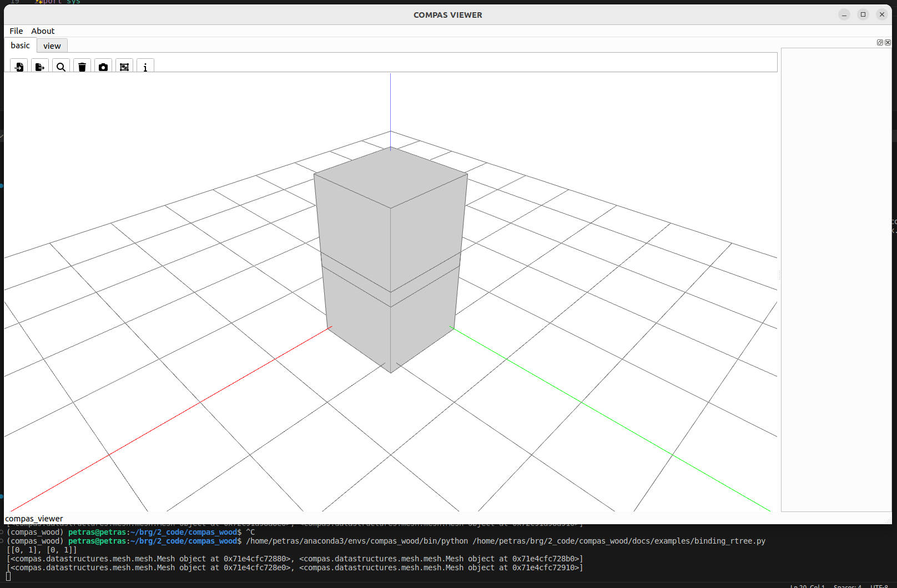This screenshot has height=588, width=897.
Task: Open the magnifying glass search tool
Action: pos(61,67)
